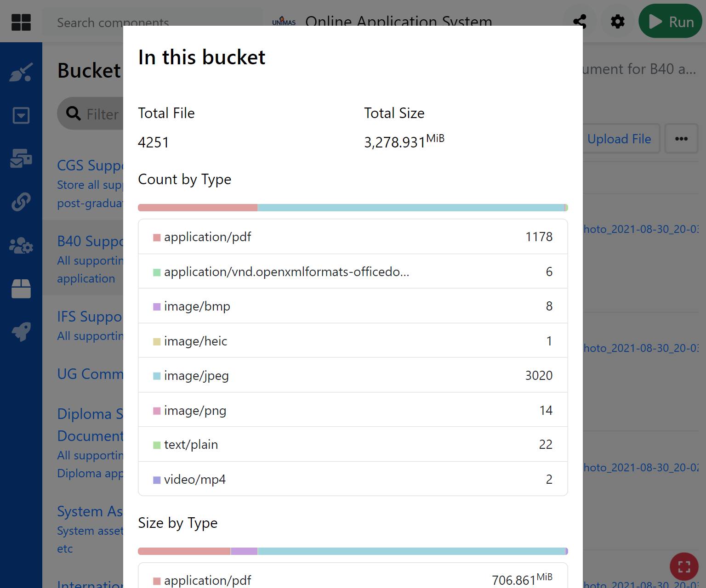The width and height of the screenshot is (706, 588).
Task: Click the apps grid icon at top left
Action: (21, 22)
